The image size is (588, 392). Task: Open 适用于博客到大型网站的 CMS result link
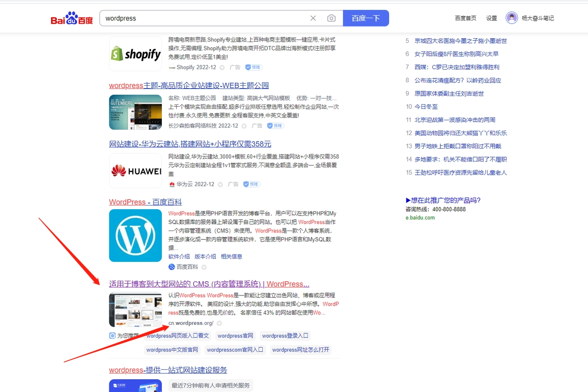point(209,284)
